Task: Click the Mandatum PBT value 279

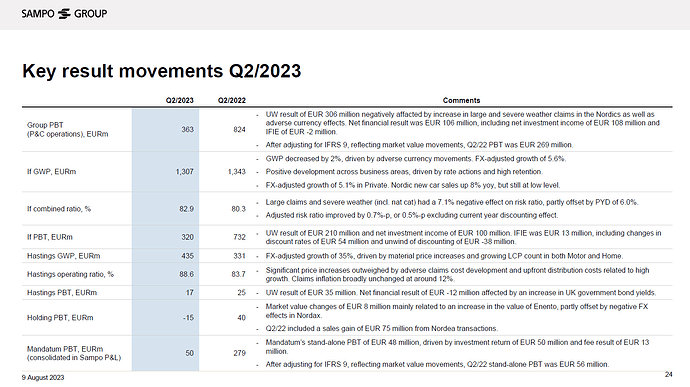Action: click(x=239, y=353)
